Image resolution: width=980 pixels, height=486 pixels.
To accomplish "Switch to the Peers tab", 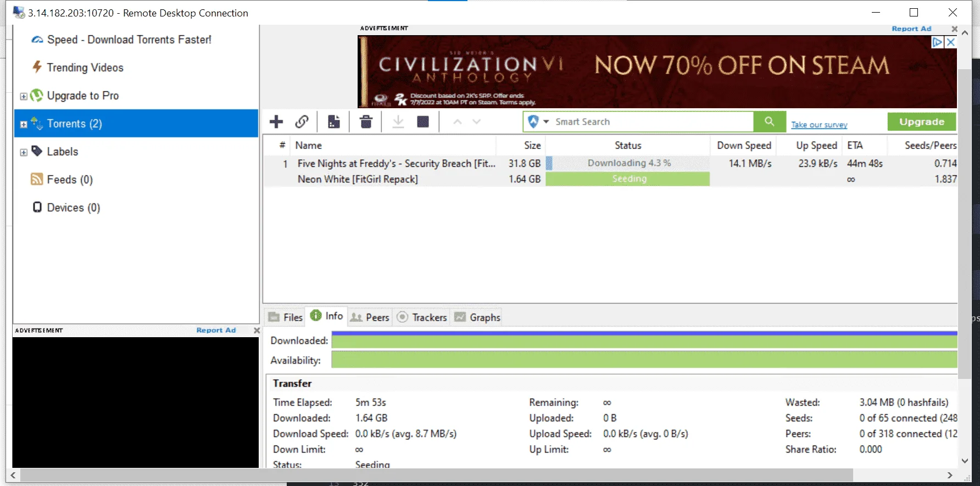I will click(370, 317).
